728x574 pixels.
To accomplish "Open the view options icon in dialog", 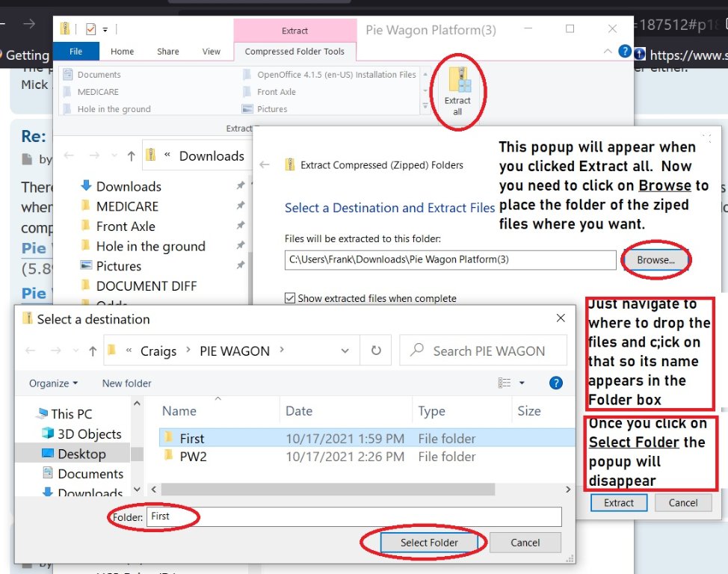I will [x=507, y=383].
